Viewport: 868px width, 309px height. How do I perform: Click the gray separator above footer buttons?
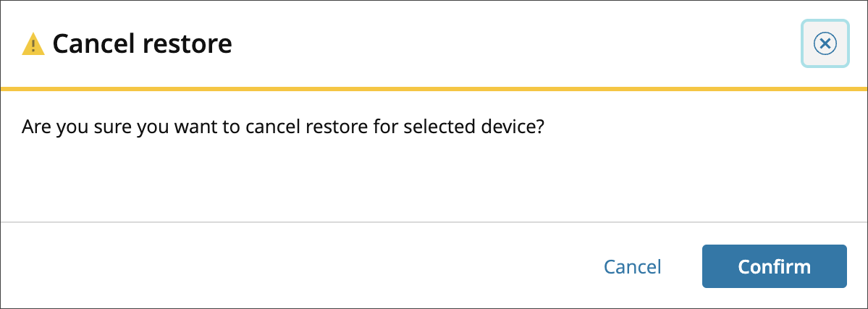(434, 221)
